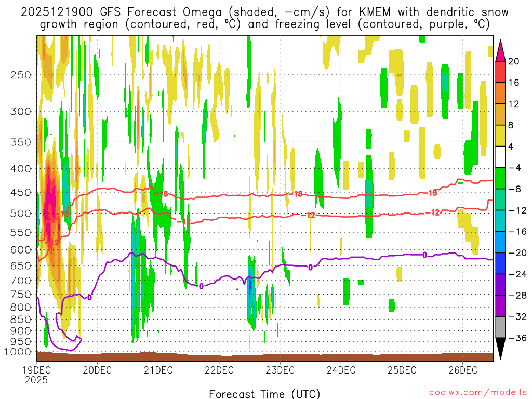Click the 750 pressure level label
The height and width of the screenshot is (399, 532).
coord(21,295)
